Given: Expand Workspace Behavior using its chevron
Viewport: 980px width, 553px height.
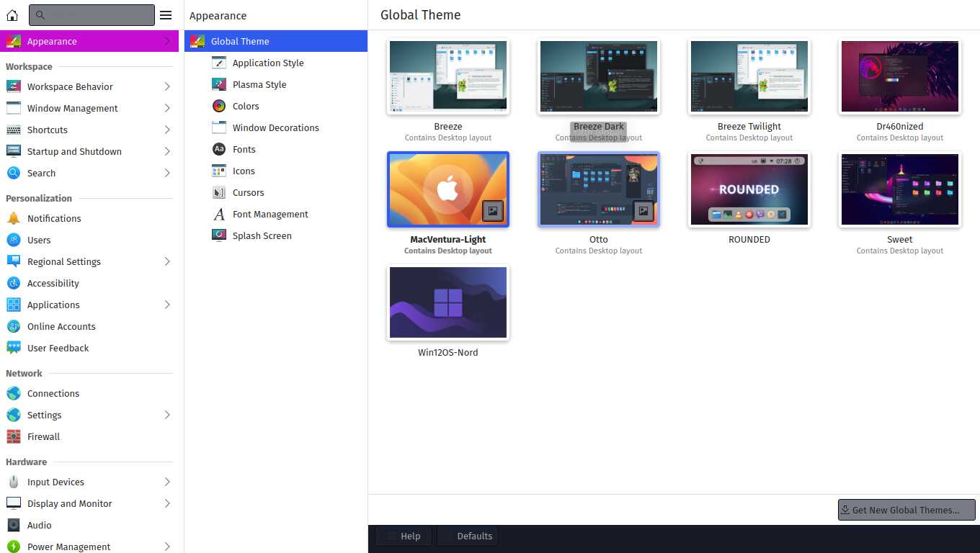Looking at the screenshot, I should pyautogui.click(x=167, y=86).
